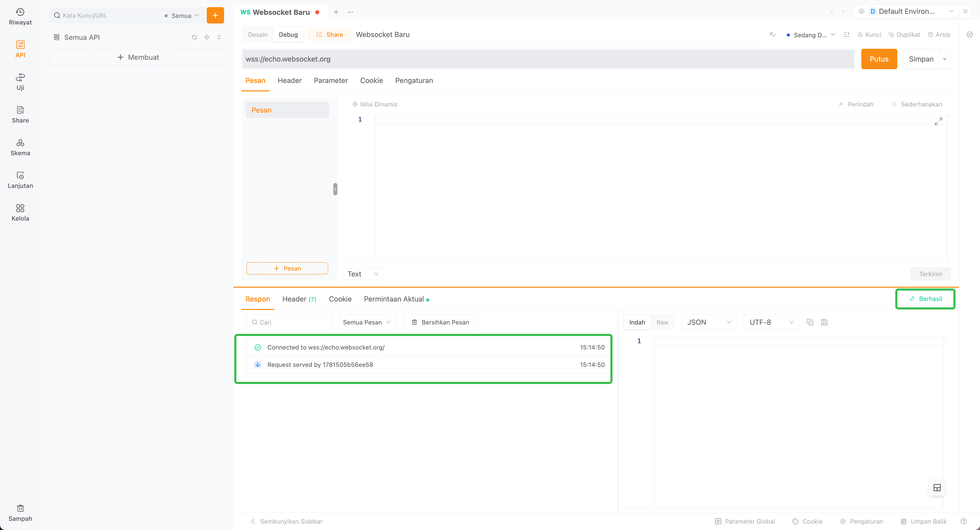Open the Sampah trash bin
Viewport: 980px width, 530px height.
(20, 513)
